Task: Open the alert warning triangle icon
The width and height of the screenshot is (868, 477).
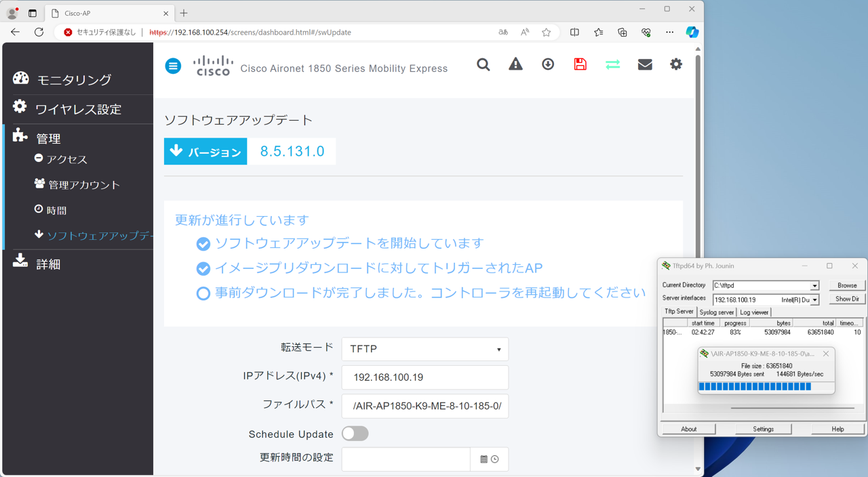Action: coord(515,64)
